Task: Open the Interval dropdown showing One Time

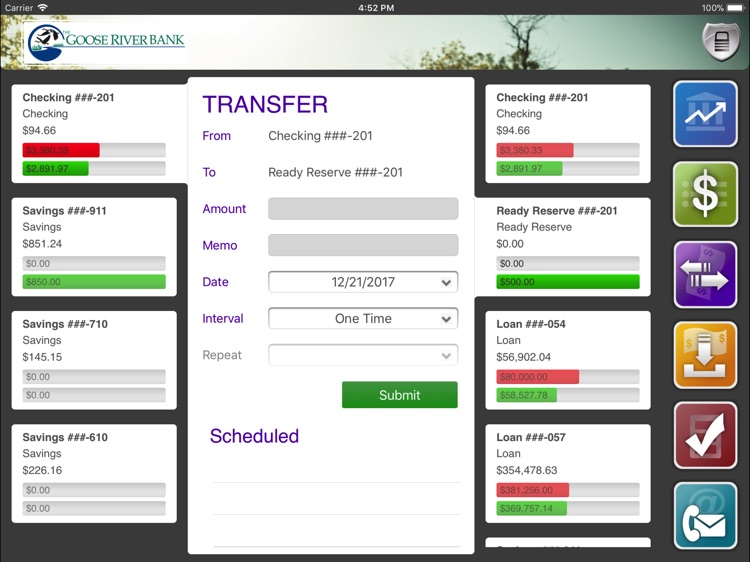Action: coord(363,319)
